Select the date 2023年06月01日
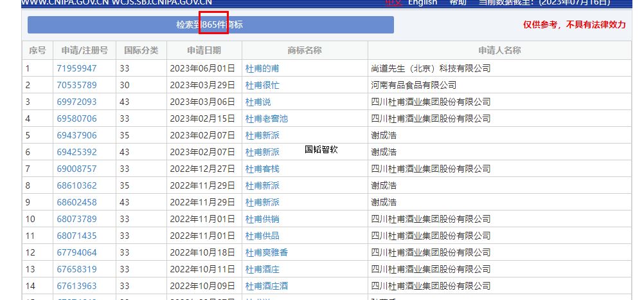 202,68
